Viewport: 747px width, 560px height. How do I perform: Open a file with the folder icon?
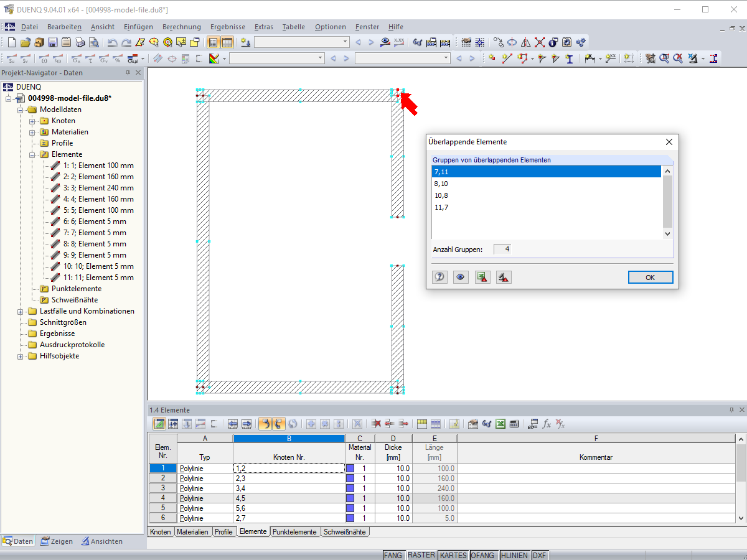pos(26,42)
